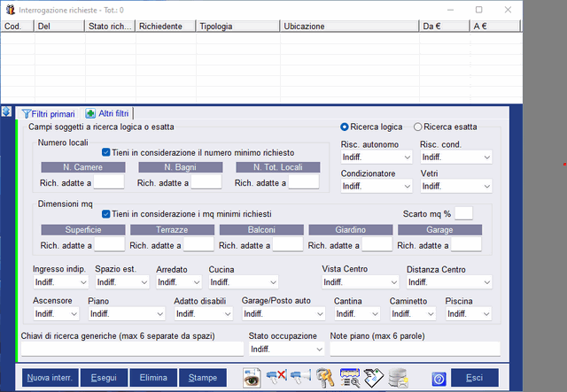Click the megaphone icon with red X
Image resolution: width=567 pixels, height=392 pixels.
[x=276, y=378]
